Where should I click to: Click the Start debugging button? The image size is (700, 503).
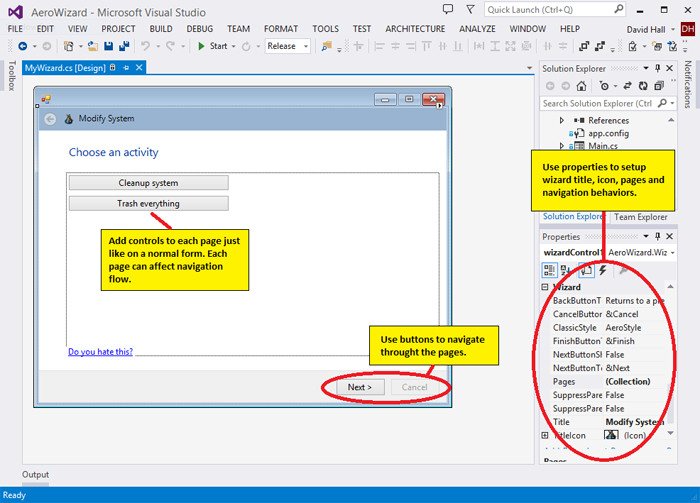point(213,46)
